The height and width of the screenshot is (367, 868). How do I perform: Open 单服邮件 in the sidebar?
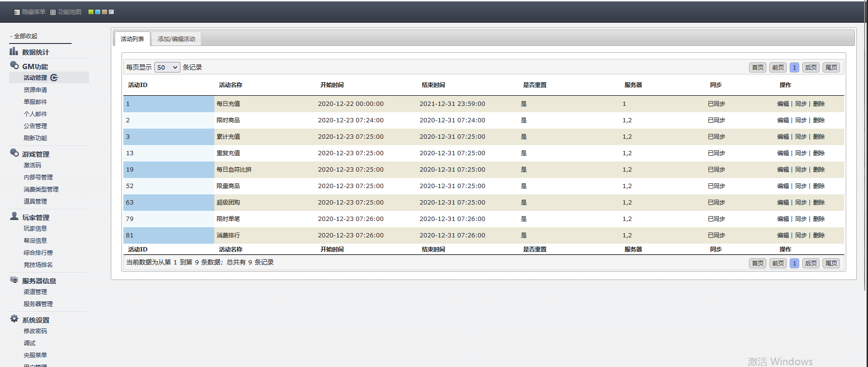tap(35, 102)
